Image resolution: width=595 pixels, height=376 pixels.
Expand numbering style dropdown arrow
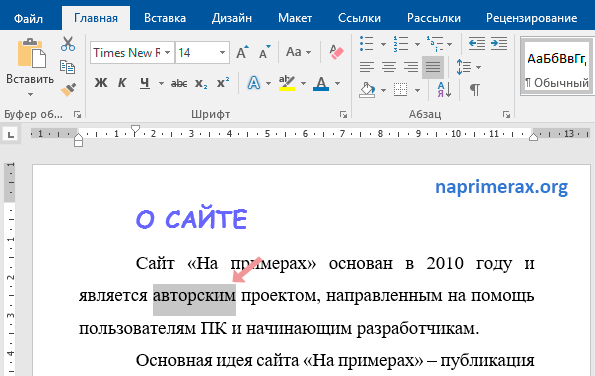[417, 44]
